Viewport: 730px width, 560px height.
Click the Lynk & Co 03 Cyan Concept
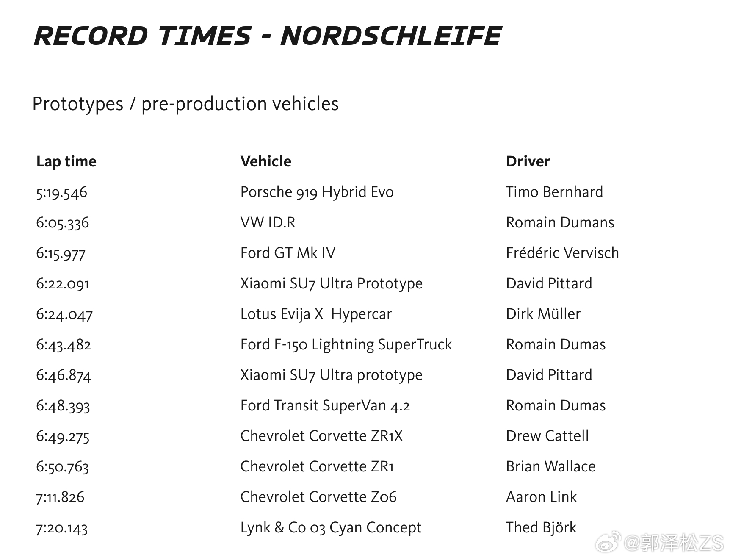[x=331, y=527]
